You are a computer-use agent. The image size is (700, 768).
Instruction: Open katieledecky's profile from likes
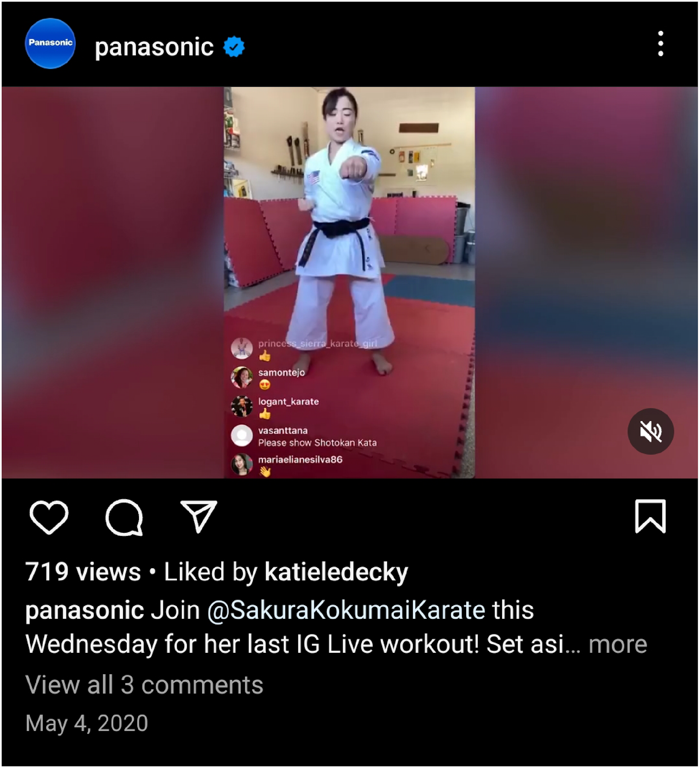(x=336, y=572)
